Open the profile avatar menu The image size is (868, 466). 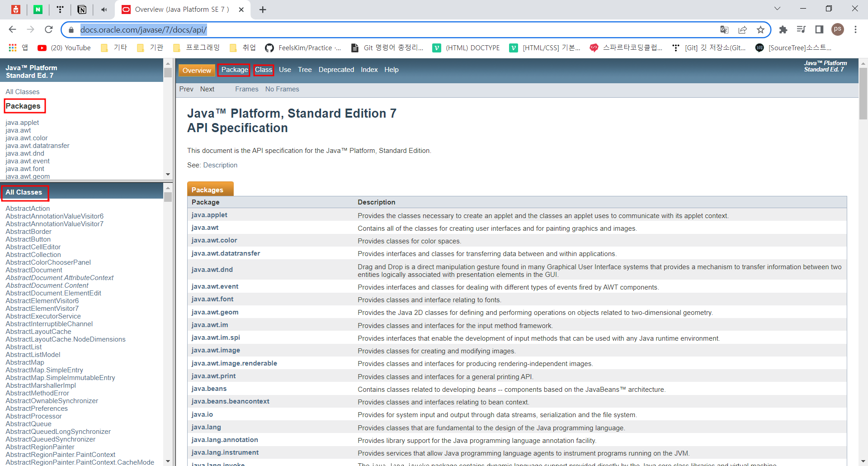838,29
